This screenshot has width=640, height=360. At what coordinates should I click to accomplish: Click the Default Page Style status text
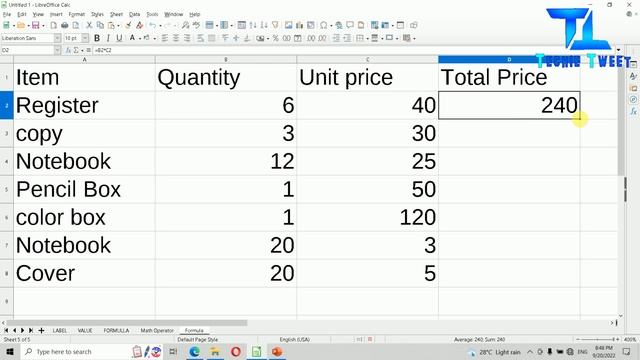point(198,339)
